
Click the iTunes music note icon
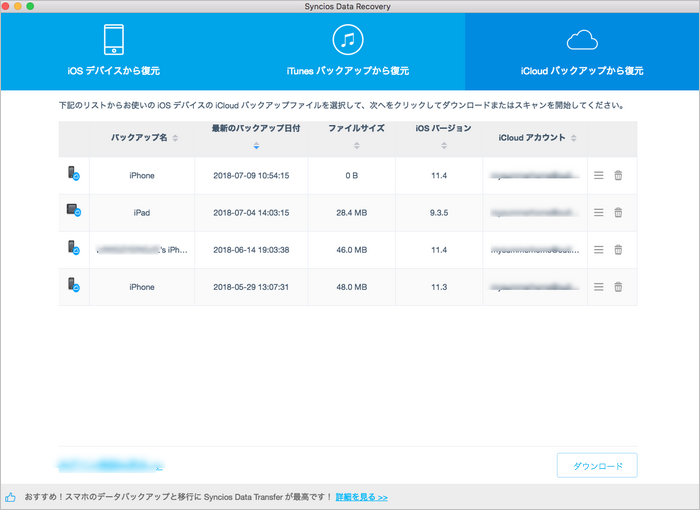click(348, 40)
